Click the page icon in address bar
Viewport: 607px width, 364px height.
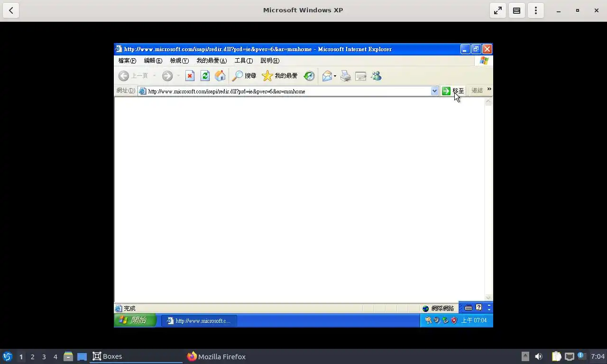(x=143, y=91)
